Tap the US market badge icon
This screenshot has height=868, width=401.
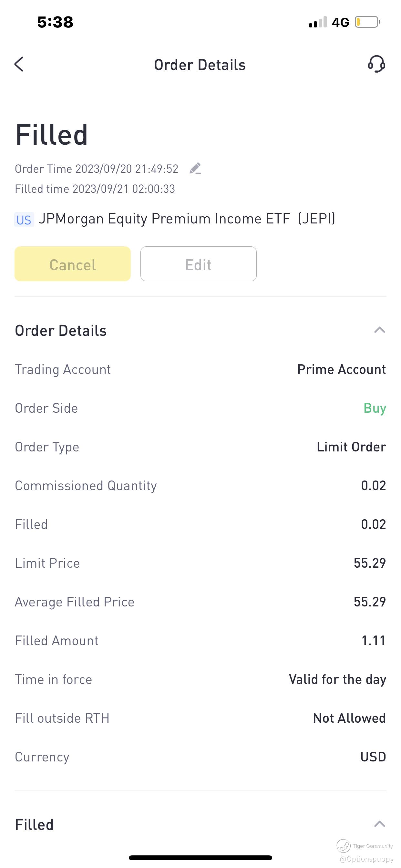pos(24,220)
